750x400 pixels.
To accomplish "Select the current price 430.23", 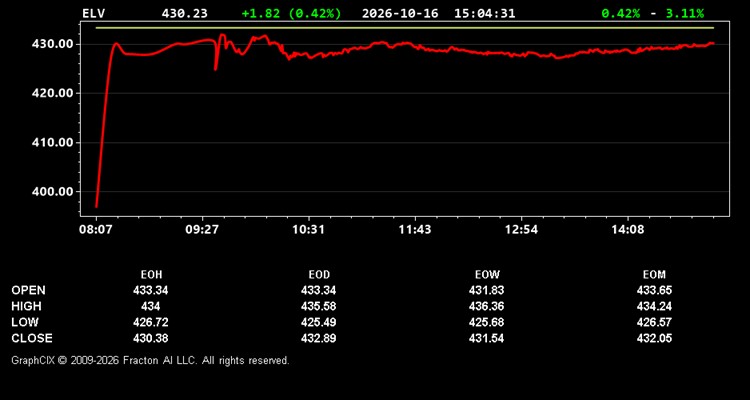I will pos(185,13).
